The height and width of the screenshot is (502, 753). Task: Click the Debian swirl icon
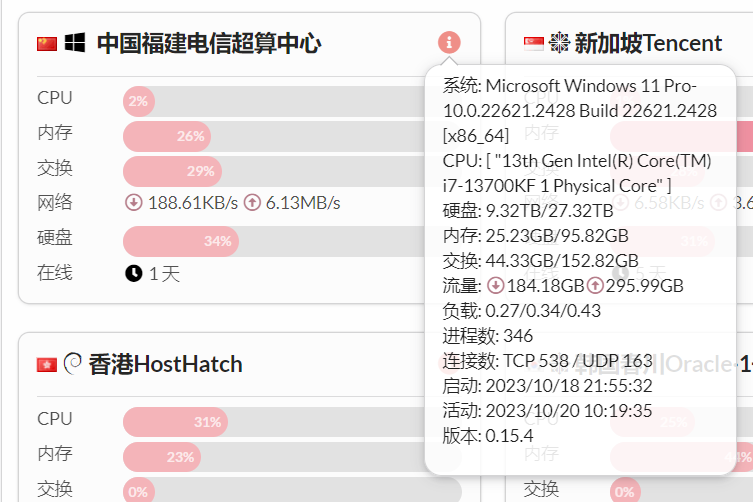pyautogui.click(x=73, y=363)
